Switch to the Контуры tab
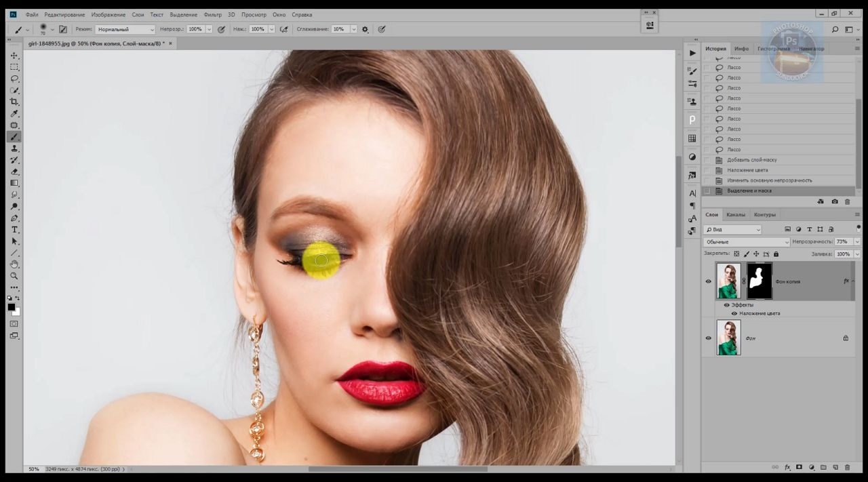 [x=765, y=214]
